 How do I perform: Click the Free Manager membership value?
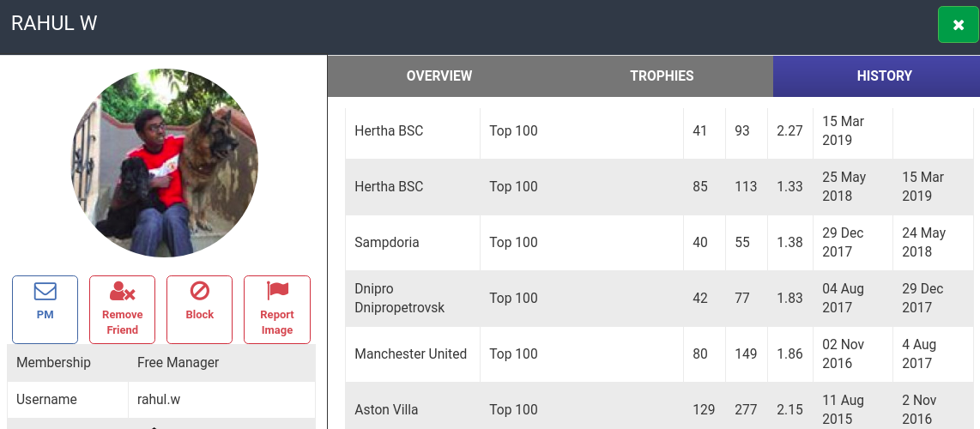tap(178, 362)
